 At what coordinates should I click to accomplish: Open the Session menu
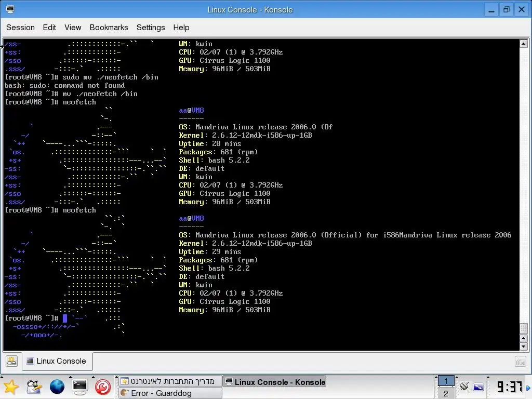[20, 28]
